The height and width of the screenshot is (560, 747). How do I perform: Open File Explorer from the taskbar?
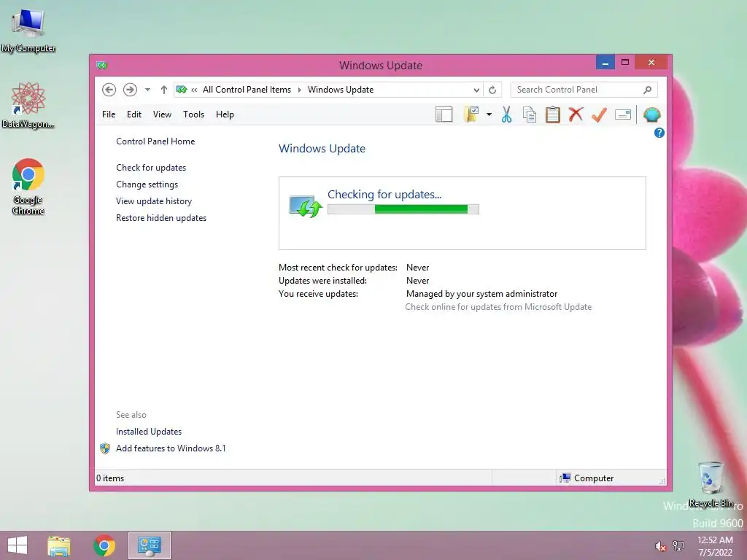(59, 545)
